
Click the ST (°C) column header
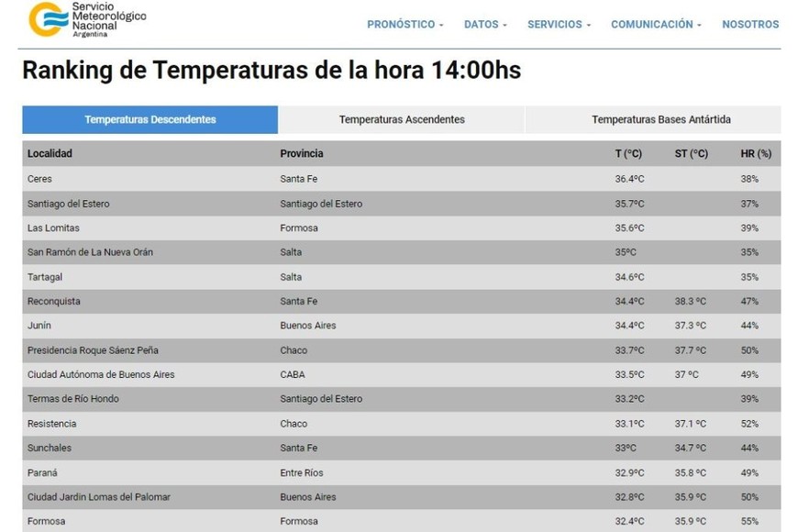692,153
